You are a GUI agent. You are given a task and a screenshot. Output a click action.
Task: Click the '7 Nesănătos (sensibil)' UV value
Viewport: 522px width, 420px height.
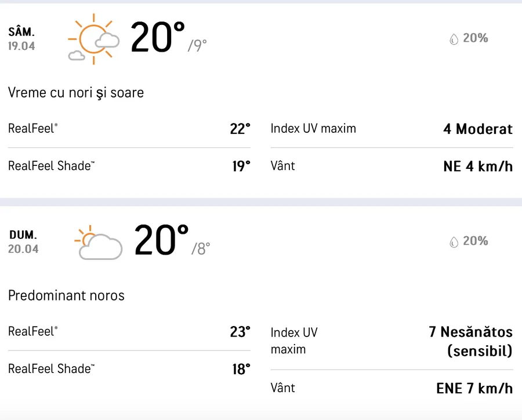tap(470, 341)
